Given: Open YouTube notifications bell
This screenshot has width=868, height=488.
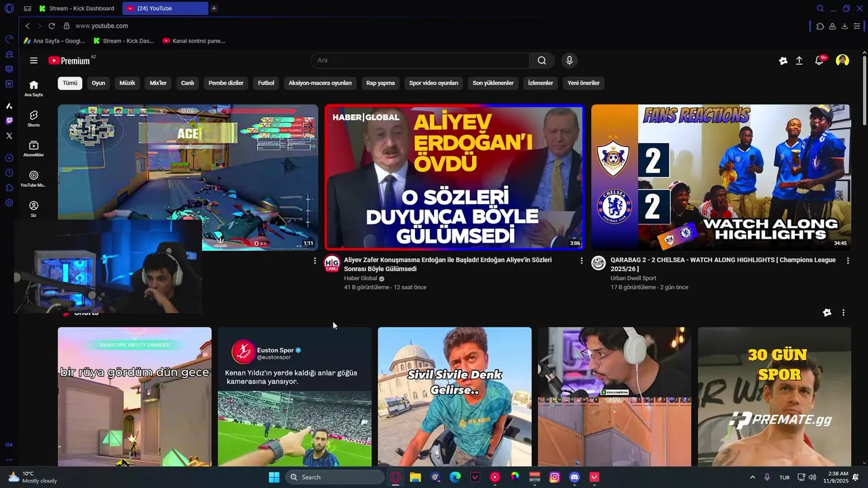Looking at the screenshot, I should coord(819,60).
